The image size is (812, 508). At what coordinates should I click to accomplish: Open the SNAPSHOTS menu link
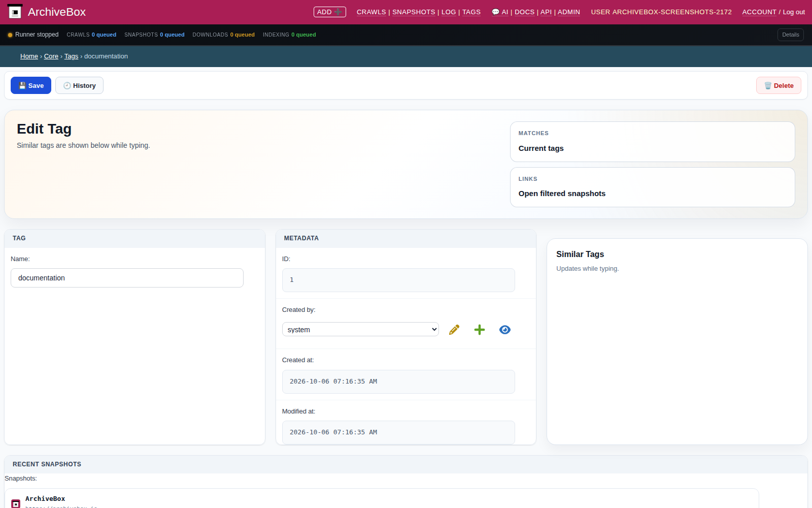(x=414, y=12)
